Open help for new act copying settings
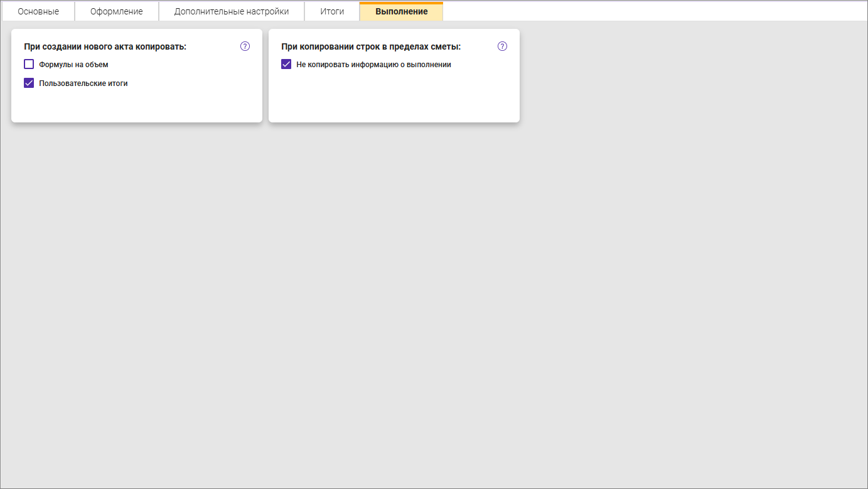The width and height of the screenshot is (868, 489). [245, 46]
